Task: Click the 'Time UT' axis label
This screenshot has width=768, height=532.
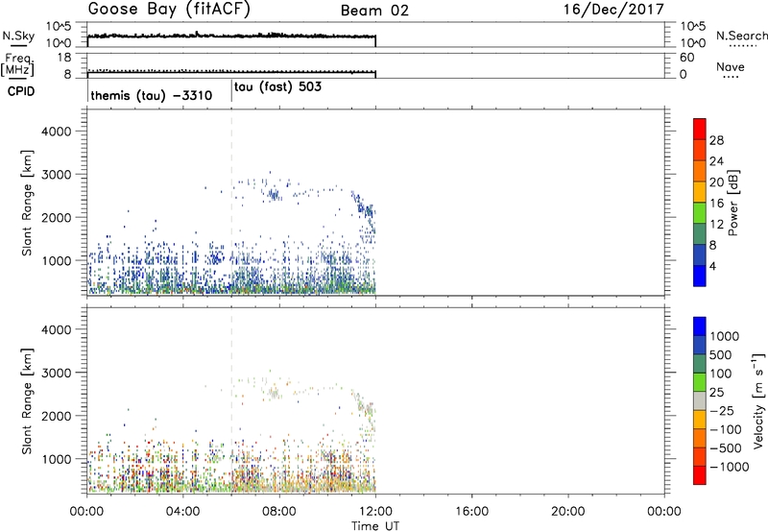Action: click(x=375, y=526)
